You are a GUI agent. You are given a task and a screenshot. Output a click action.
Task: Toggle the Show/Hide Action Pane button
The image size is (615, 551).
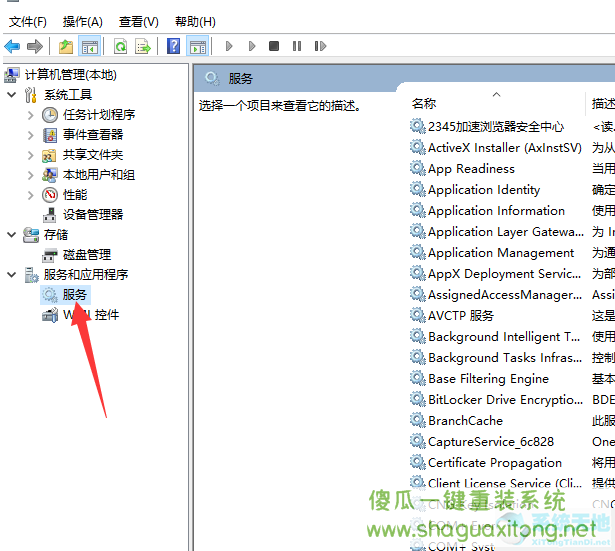tap(198, 46)
